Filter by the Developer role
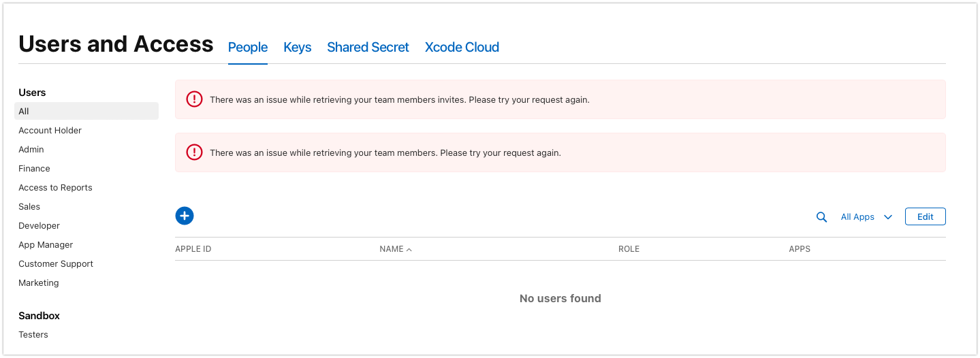Image resolution: width=980 pixels, height=358 pixels. (39, 225)
